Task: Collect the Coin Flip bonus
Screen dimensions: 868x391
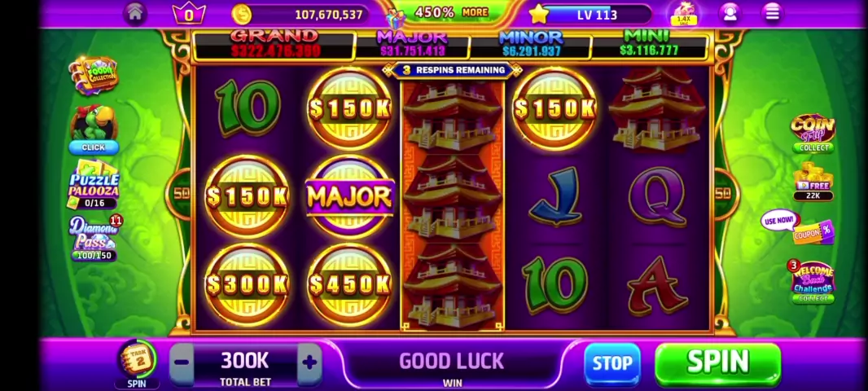Action: 813,134
